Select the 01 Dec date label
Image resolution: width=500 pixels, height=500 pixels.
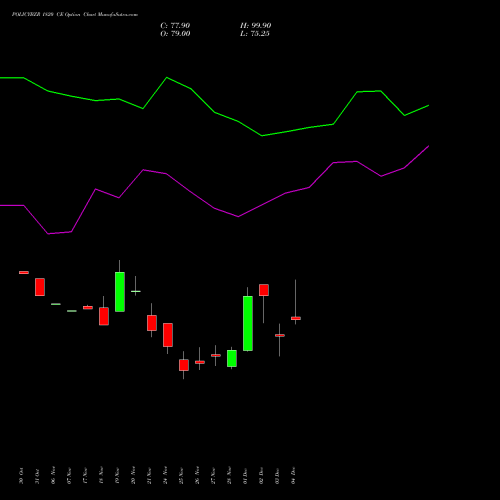[x=245, y=476]
